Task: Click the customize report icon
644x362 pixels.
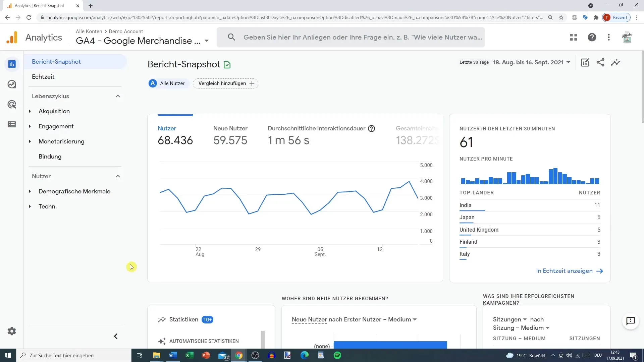Action: tap(585, 62)
